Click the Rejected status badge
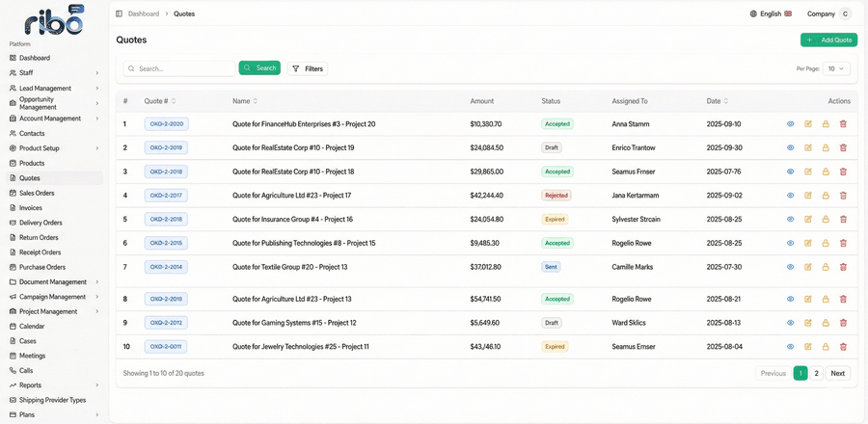 [x=556, y=196]
